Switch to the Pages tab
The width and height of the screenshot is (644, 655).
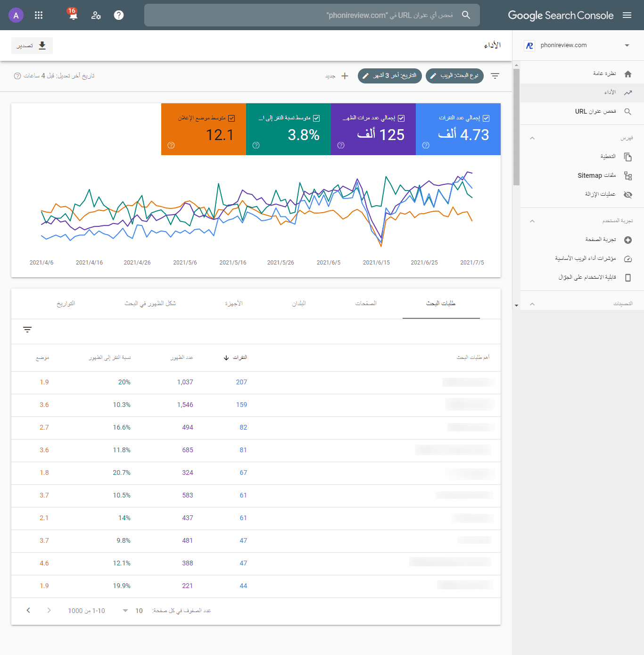click(x=366, y=303)
